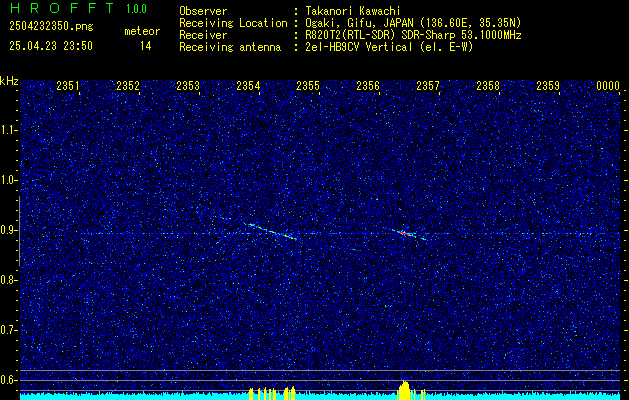Screen dimensions: 629x400
Task: Click the Receiving Location label
Action: pos(233,23)
